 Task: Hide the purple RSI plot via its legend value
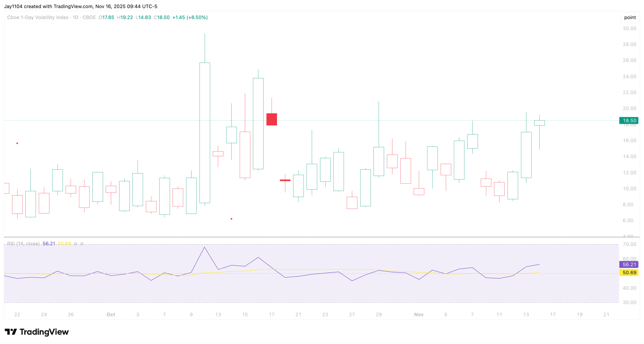point(49,243)
